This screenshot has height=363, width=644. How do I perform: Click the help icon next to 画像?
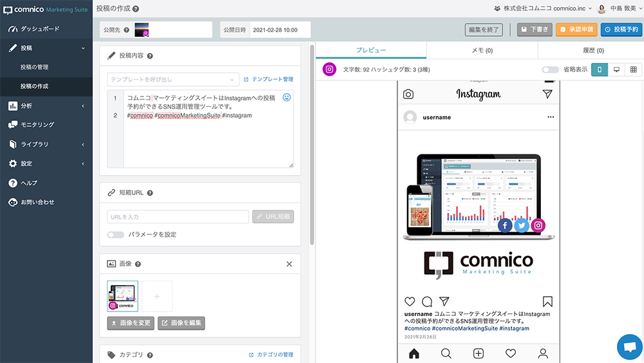pyautogui.click(x=138, y=264)
